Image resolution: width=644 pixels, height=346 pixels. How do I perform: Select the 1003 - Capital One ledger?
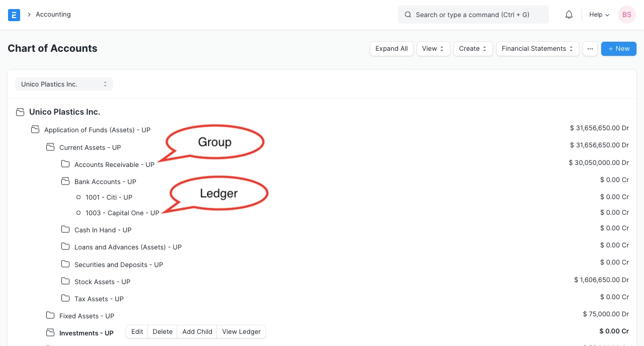point(122,213)
